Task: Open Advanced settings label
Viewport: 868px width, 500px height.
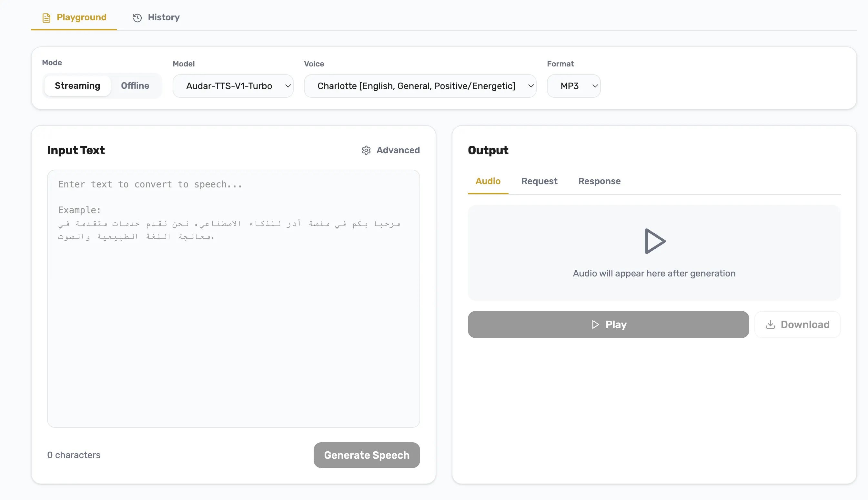Action: 398,150
